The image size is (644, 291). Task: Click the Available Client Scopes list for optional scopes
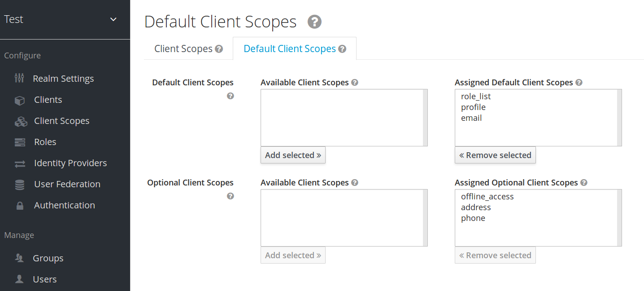344,218
